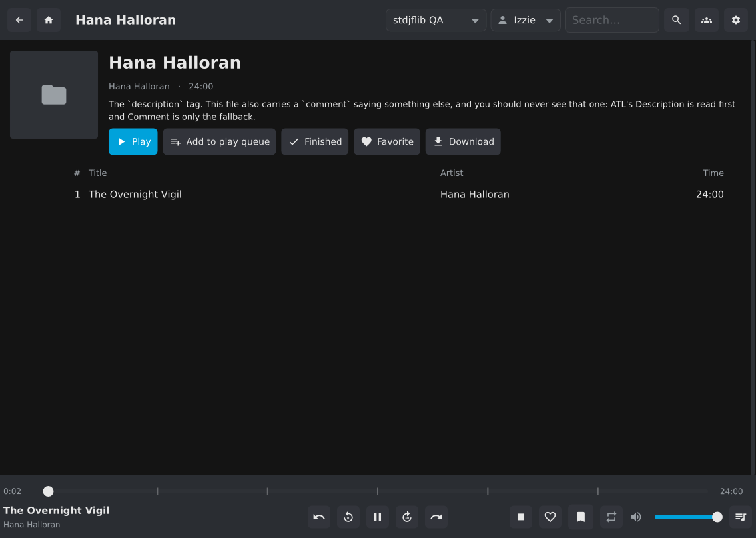The width and height of the screenshot is (756, 538).
Task: Click the magnifier search icon
Action: click(677, 20)
